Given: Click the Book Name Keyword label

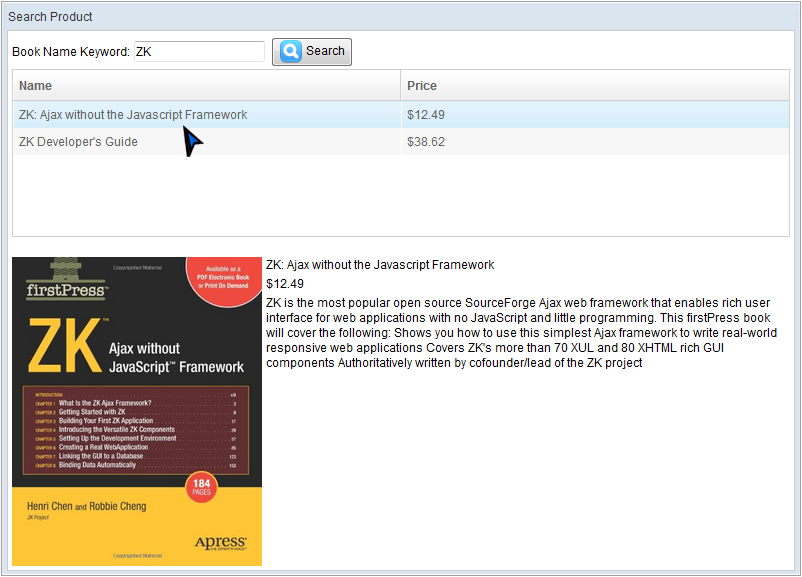Looking at the screenshot, I should 71,52.
